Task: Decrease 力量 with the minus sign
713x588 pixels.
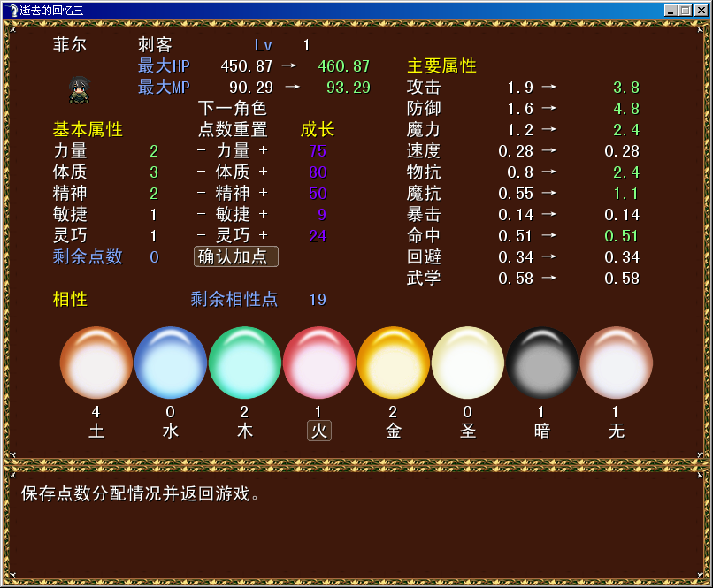Action: (202, 150)
